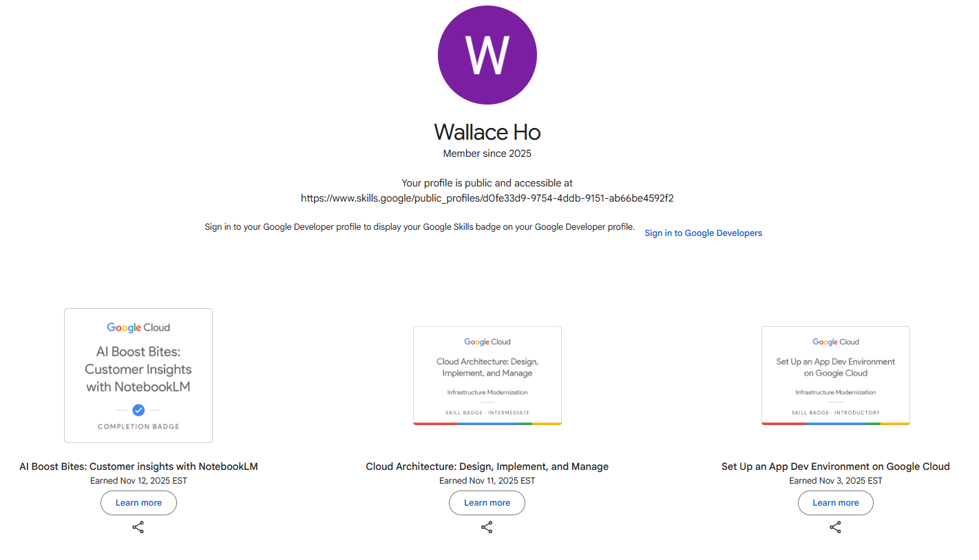Open the App Dev Environment skill badge image
The image size is (979, 560).
(x=835, y=376)
